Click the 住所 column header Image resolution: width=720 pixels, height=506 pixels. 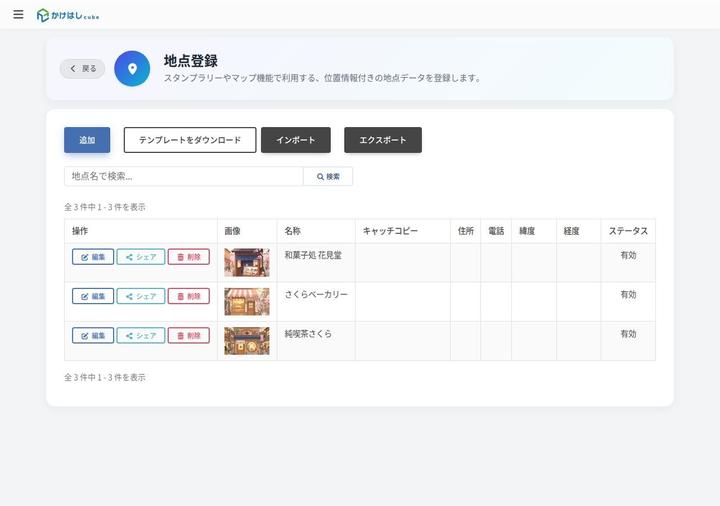466,231
